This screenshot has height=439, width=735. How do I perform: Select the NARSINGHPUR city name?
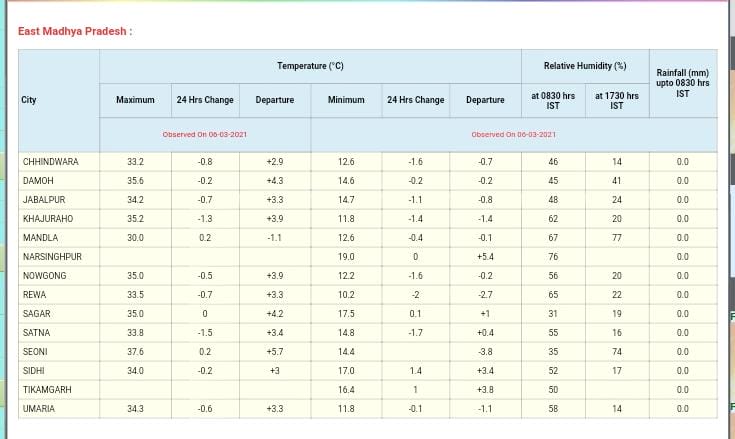pyautogui.click(x=52, y=257)
